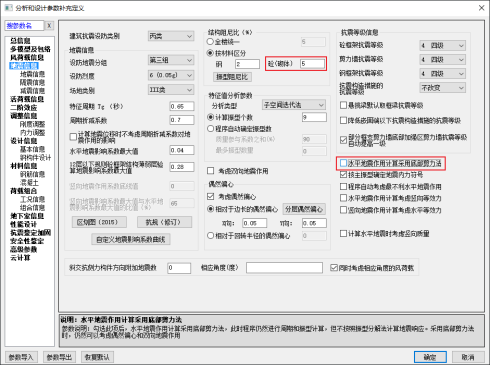Screen dimensions: 490x365
Task: Choose 程序自动确定振型数 radio option
Action: click(210, 129)
